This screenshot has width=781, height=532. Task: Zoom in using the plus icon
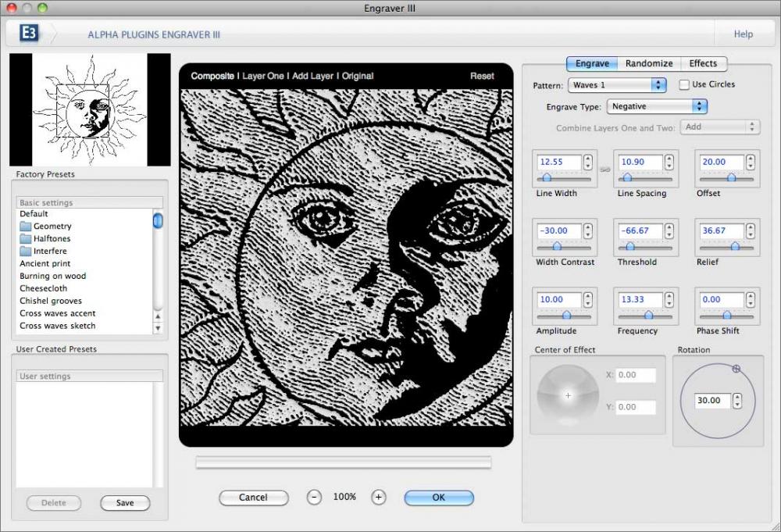coord(378,497)
